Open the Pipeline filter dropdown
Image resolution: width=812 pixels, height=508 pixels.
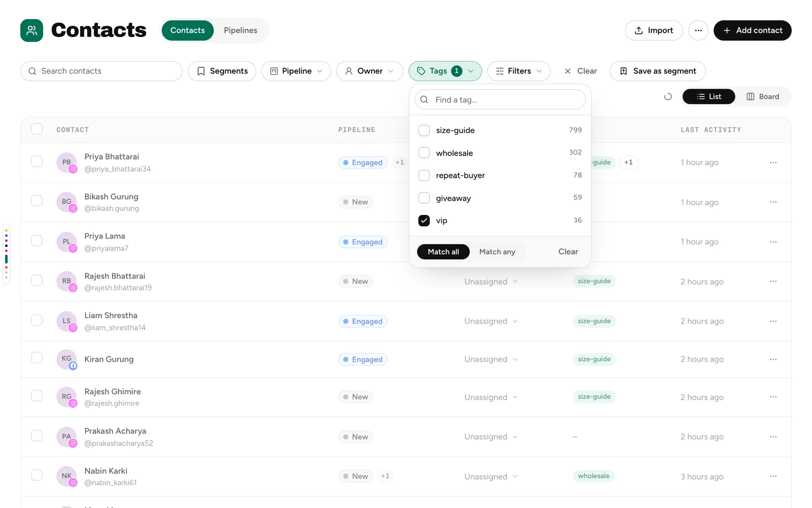pyautogui.click(x=296, y=71)
